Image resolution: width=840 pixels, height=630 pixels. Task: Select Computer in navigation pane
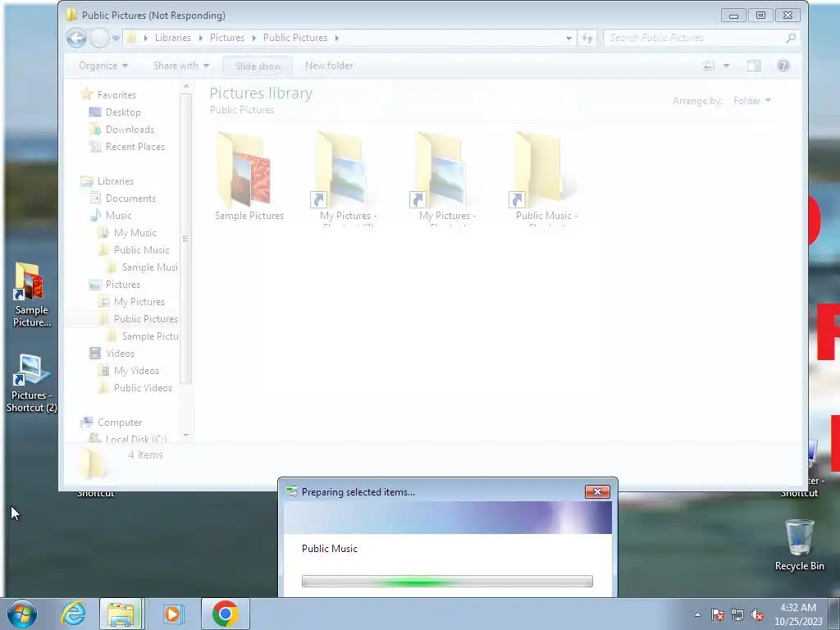coord(120,422)
